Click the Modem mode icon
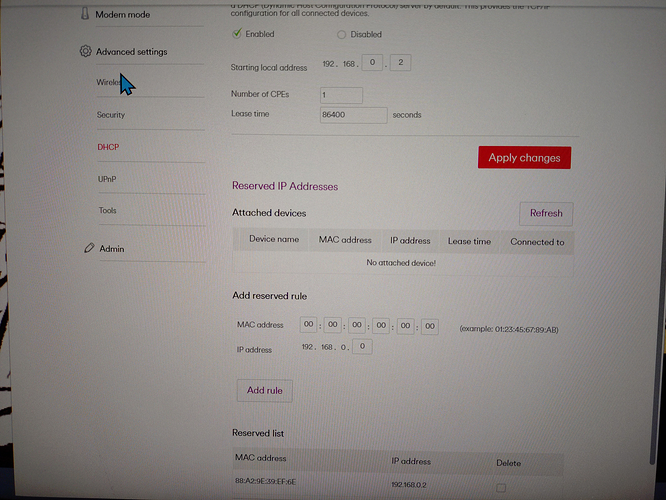 point(85,14)
